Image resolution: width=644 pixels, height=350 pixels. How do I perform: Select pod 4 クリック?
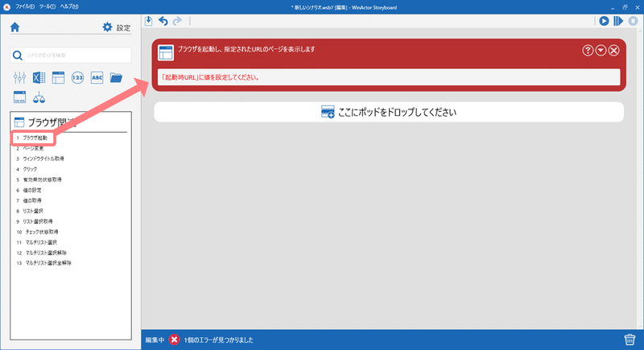tap(27, 169)
